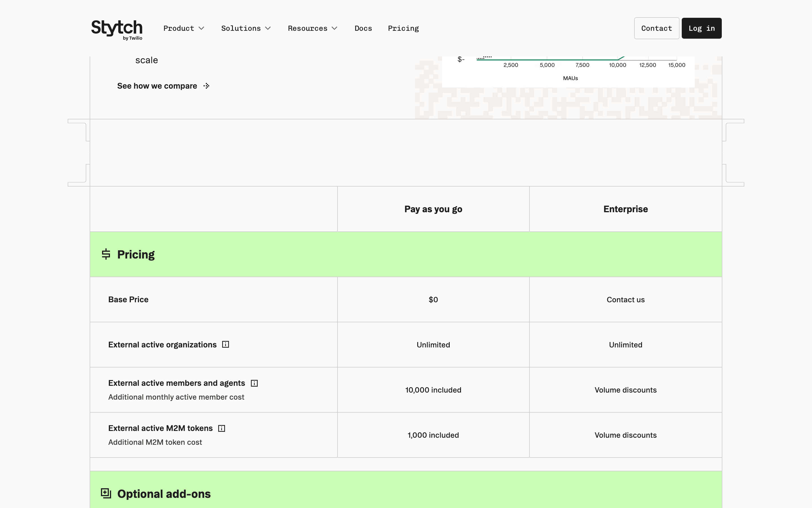The width and height of the screenshot is (812, 508).
Task: Click the 2,500 tick label on the chart
Action: tap(511, 65)
